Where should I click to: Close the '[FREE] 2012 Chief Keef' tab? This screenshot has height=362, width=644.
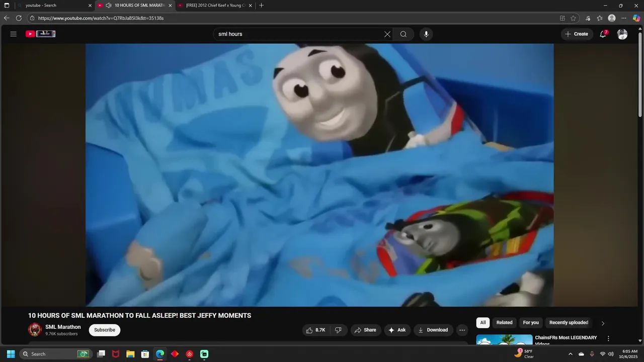[250, 6]
